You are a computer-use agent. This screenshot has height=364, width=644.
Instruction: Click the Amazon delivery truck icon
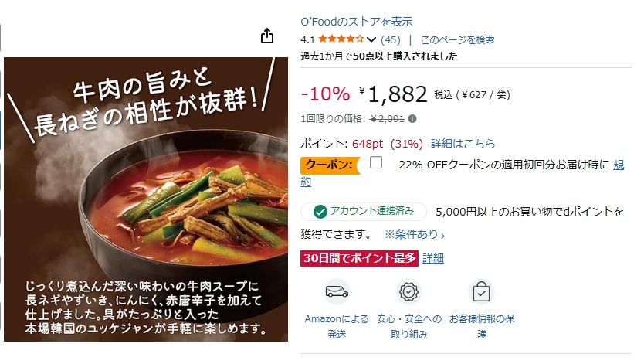tap(337, 291)
